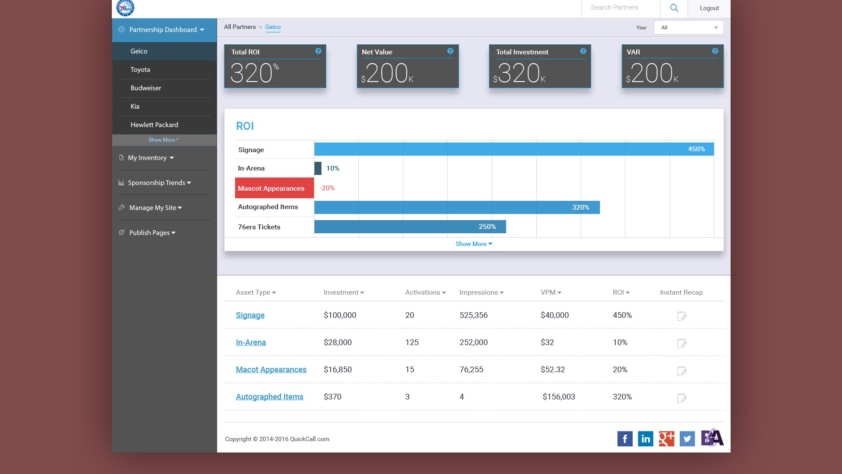
Task: Sort the table by VPM
Action: point(551,293)
